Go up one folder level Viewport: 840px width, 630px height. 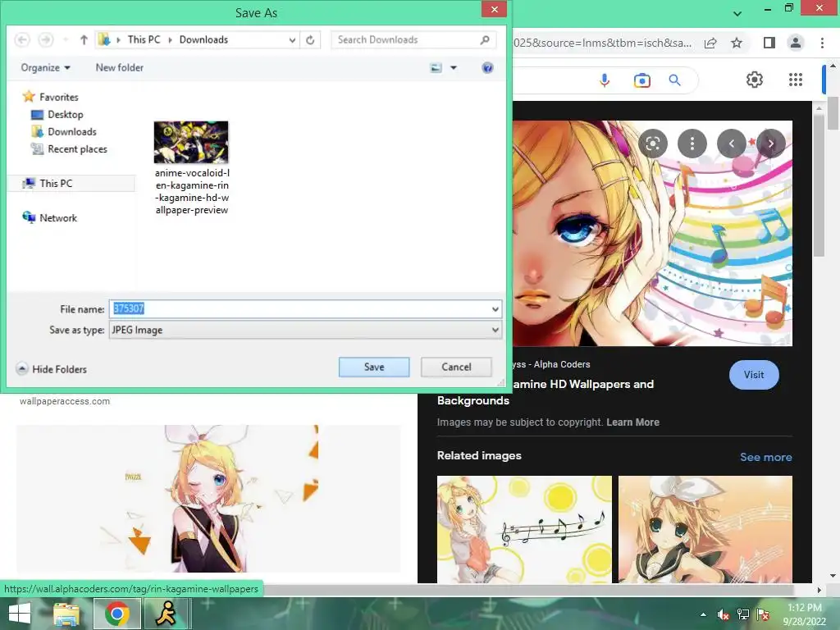pos(84,39)
